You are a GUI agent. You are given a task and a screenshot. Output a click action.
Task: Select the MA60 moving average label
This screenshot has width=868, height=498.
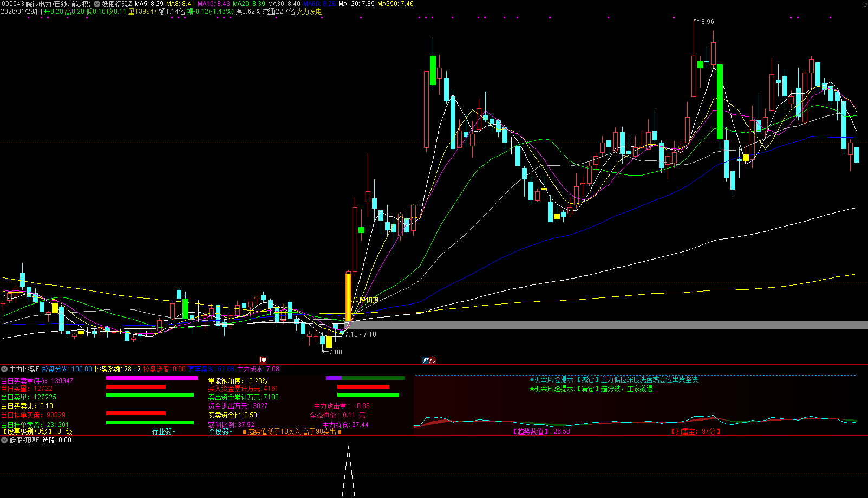(319, 4)
